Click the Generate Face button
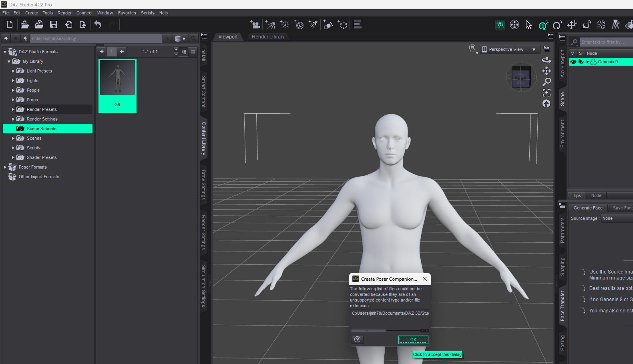 [x=588, y=208]
